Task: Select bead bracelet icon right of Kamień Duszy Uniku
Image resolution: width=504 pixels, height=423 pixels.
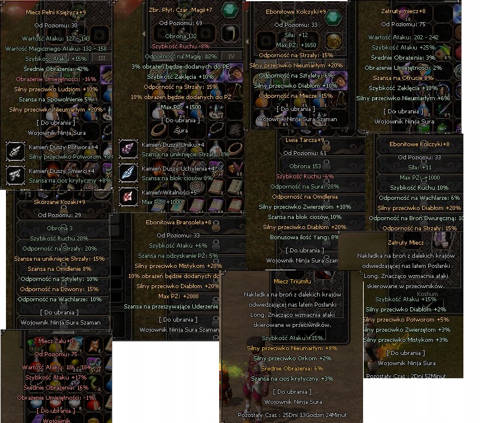Action: (x=235, y=149)
